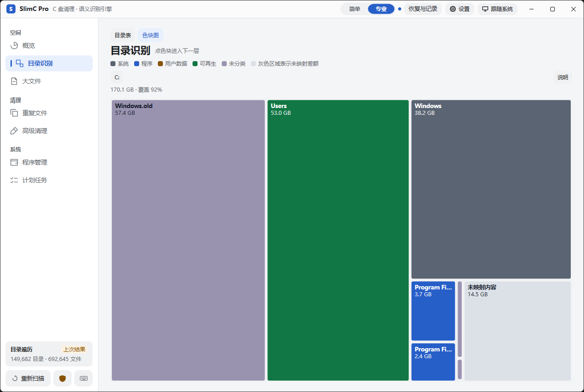Viewport: 584px width, 392px height.
Task: Open 程序管理 program management
Action: click(49, 162)
